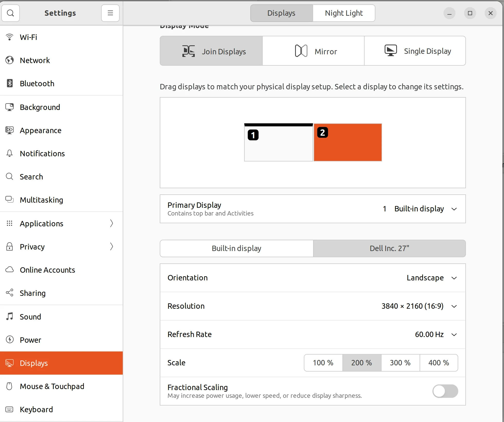504x422 pixels.
Task: Click the search magnifier icon in Settings header
Action: [x=11, y=13]
